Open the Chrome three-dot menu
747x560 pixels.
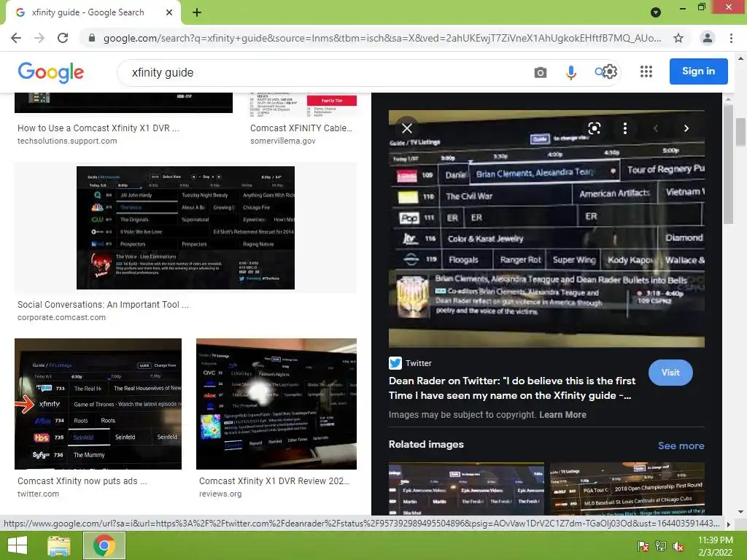coord(731,38)
